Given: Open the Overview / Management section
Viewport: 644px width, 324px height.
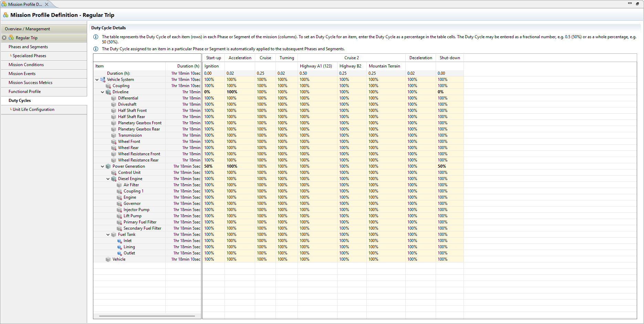Looking at the screenshot, I should [x=44, y=29].
